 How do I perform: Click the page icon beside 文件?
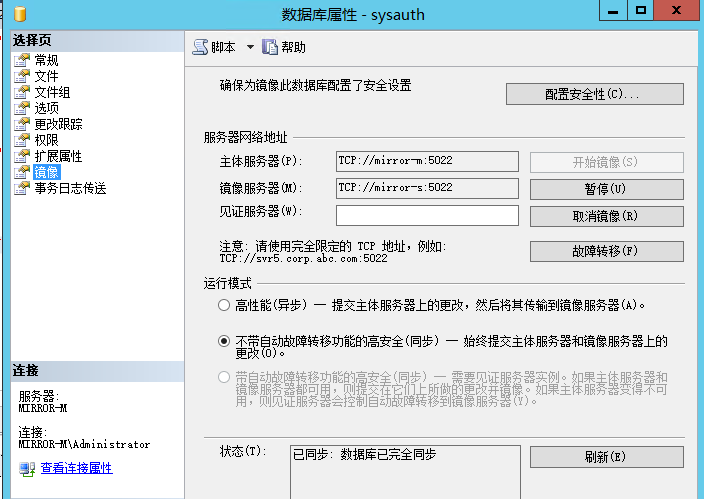tap(22, 76)
